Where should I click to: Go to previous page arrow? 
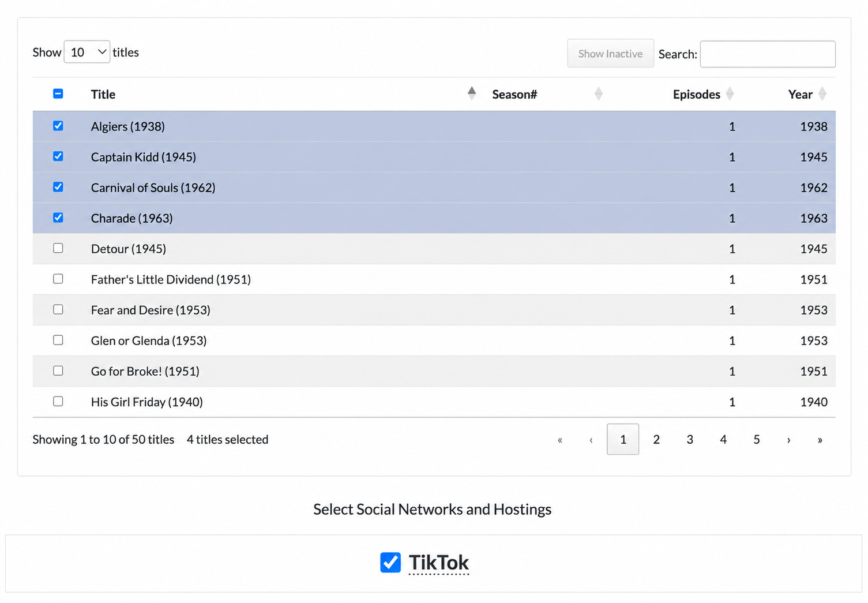pyautogui.click(x=591, y=440)
